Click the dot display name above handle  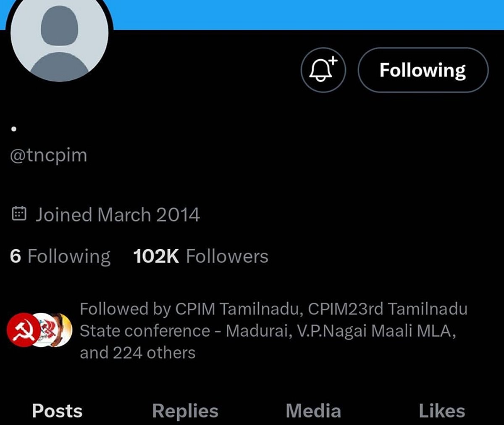[x=14, y=129]
